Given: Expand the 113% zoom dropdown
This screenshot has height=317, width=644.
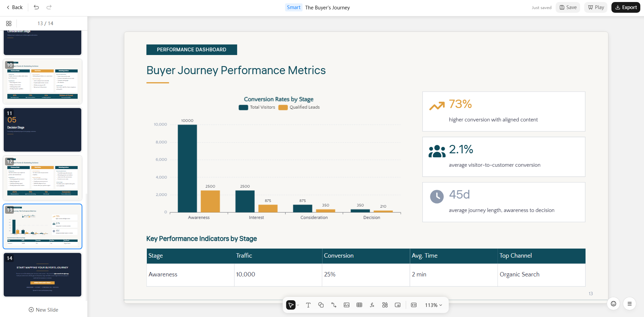Looking at the screenshot, I should click(433, 305).
